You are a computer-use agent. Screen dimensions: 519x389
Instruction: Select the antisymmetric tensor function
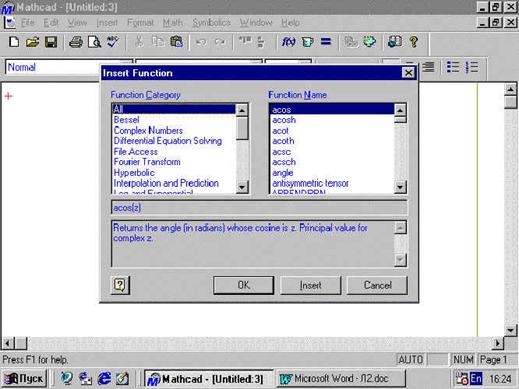[x=332, y=183]
